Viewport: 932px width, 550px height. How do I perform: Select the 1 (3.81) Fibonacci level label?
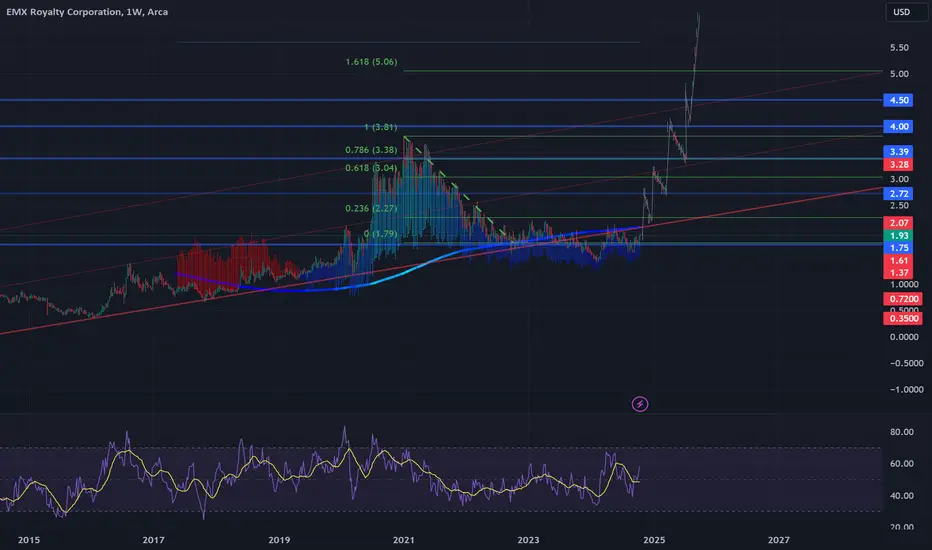click(380, 127)
